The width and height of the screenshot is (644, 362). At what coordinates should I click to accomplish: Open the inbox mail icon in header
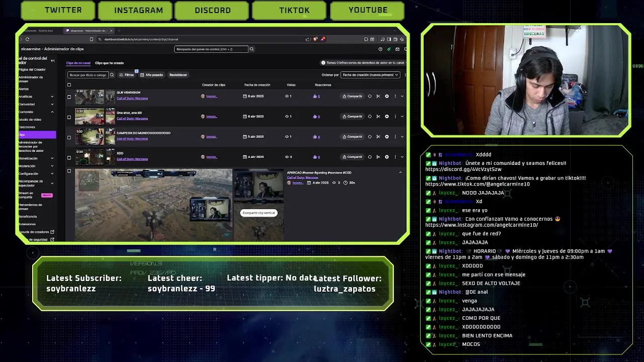[397, 49]
